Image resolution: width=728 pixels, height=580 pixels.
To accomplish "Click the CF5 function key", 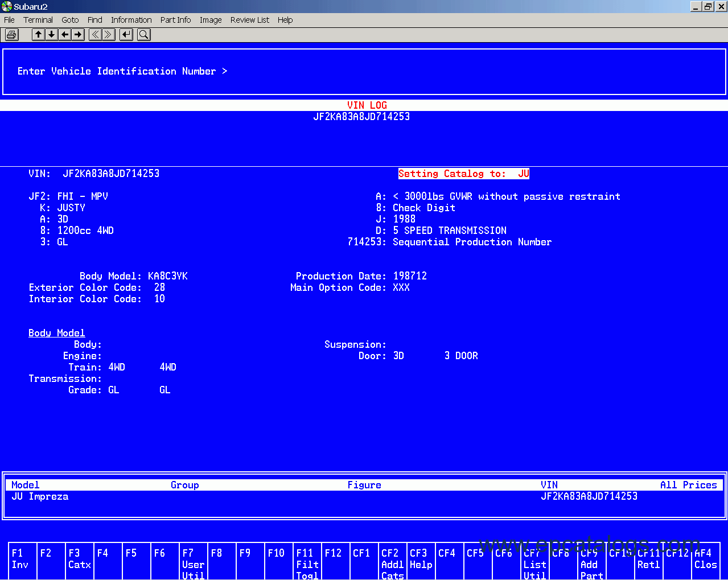I will coord(478,561).
